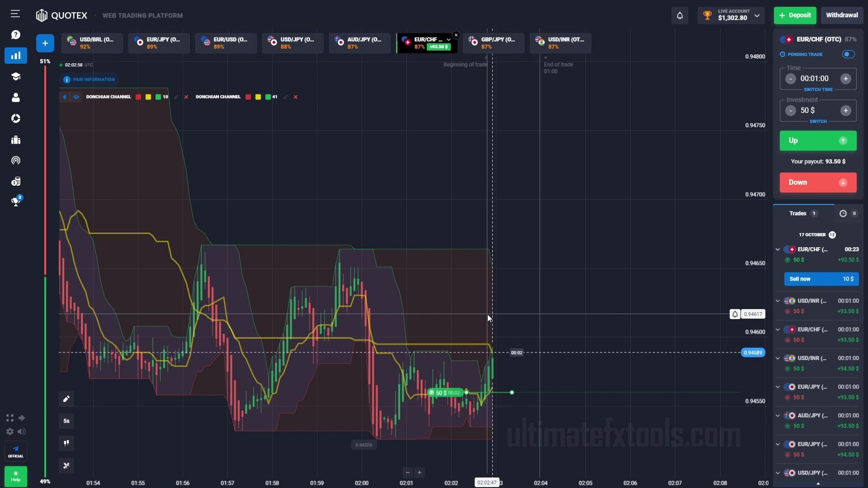Change the 5s chart timeframe
The height and width of the screenshot is (488, 868).
(66, 421)
